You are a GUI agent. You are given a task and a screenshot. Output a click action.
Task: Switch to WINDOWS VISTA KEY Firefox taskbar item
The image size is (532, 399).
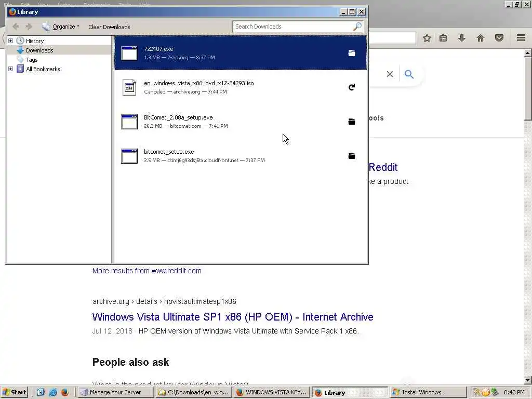[272, 392]
